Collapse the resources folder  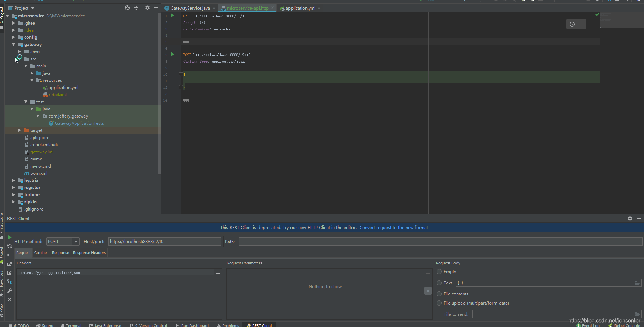tap(32, 80)
